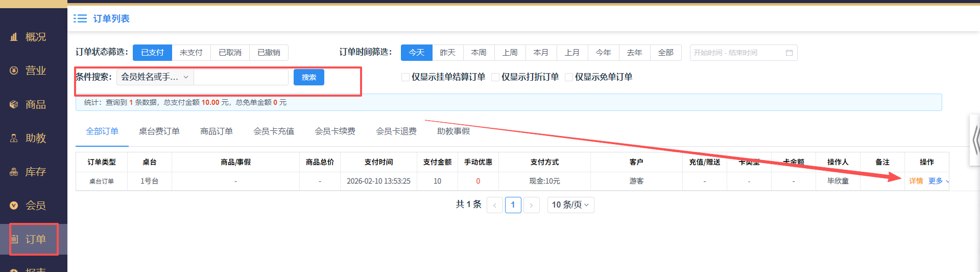This screenshot has height=272, width=980.
Task: Select 上周 time filter
Action: click(x=510, y=53)
